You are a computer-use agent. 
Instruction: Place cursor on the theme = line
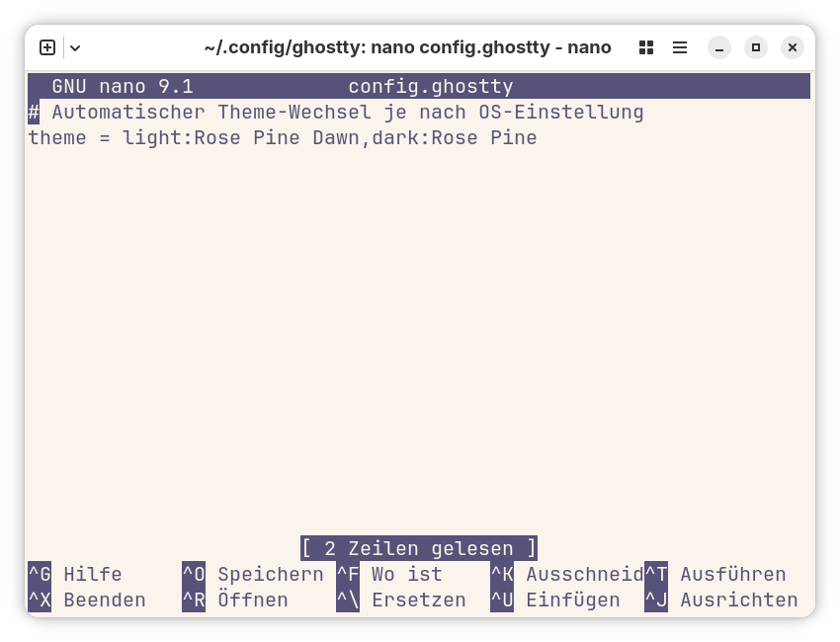point(283,137)
